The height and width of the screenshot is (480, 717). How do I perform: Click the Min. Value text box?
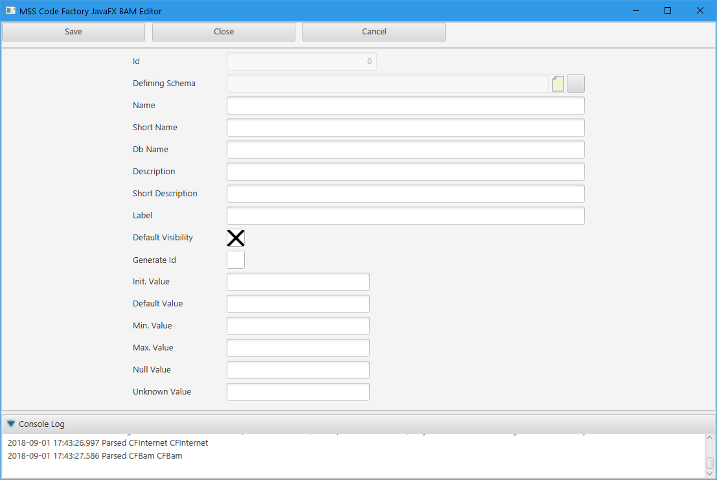[298, 326]
